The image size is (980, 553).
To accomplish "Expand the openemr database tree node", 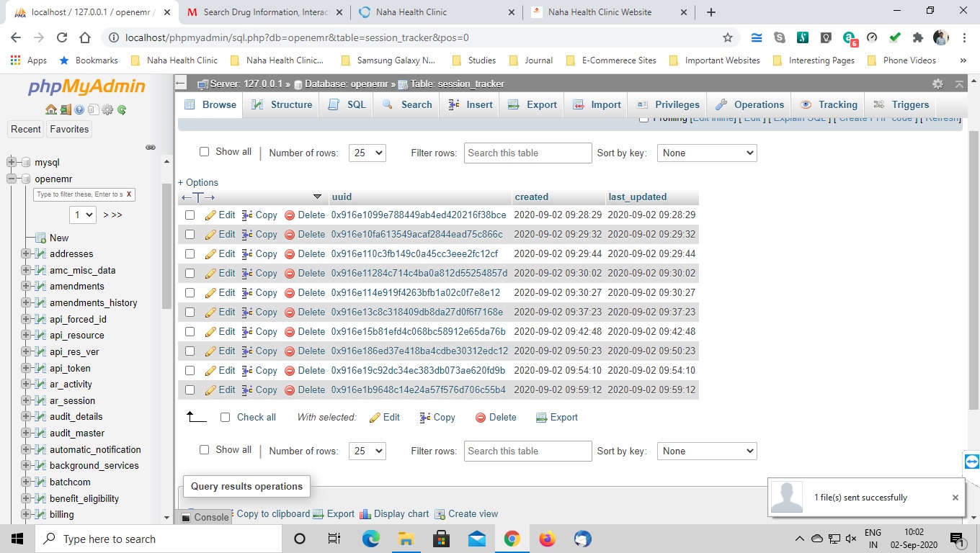I will (10, 179).
